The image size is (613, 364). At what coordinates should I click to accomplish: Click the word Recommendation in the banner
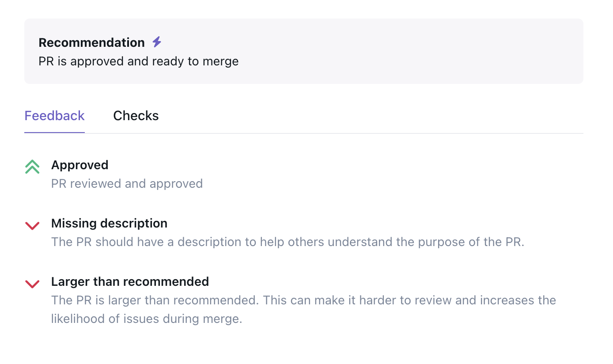tap(91, 42)
